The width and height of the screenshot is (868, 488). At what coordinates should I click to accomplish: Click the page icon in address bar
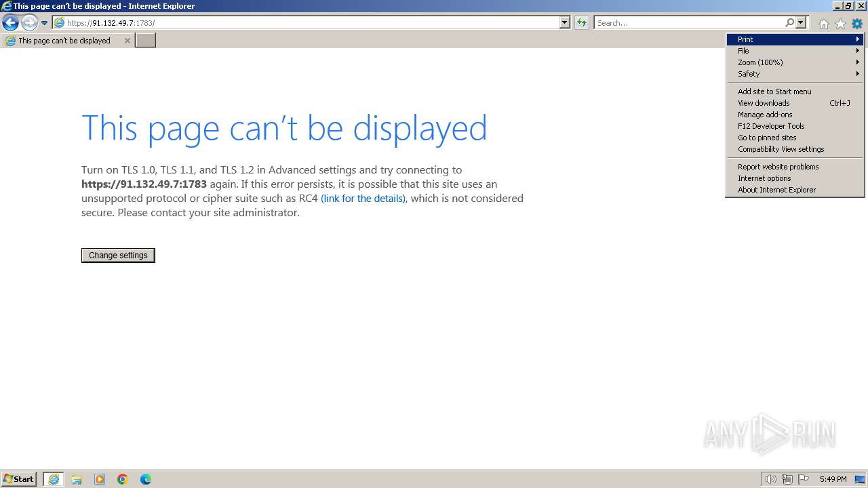[59, 22]
